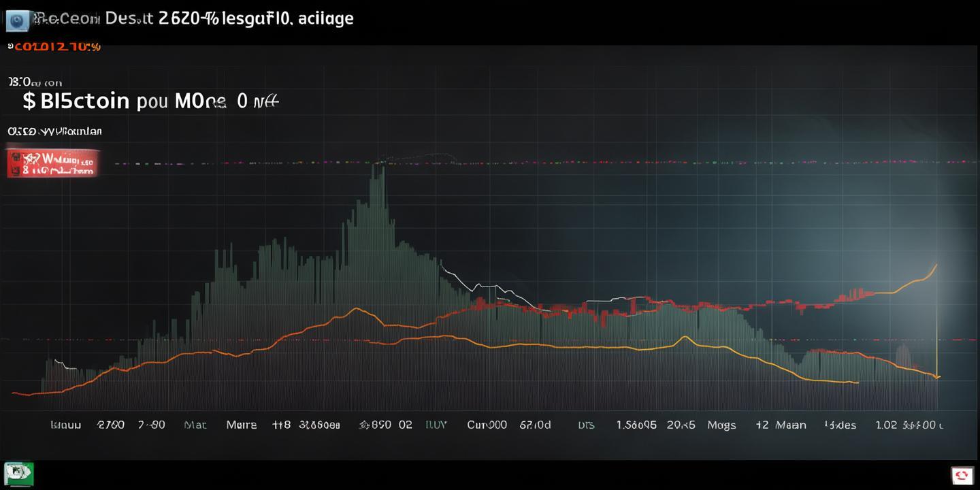This screenshot has width=980, height=490.
Task: Click the blue camera icon beside the title
Action: pos(18,20)
